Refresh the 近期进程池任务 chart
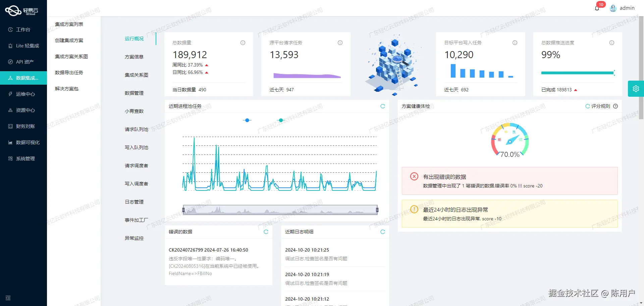 (x=383, y=106)
